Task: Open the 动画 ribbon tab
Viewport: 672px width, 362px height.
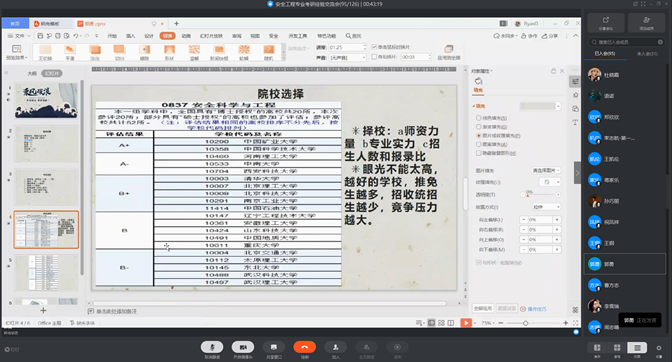Action: pyautogui.click(x=186, y=36)
